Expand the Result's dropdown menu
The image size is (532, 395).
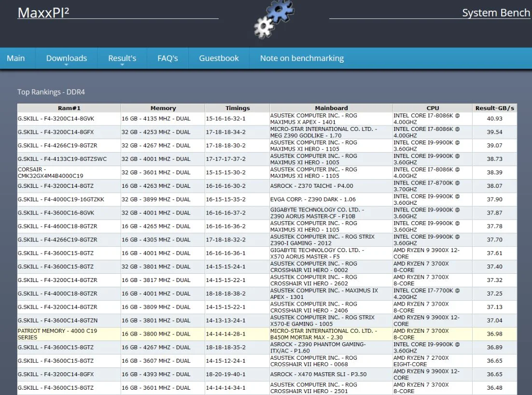click(x=122, y=58)
